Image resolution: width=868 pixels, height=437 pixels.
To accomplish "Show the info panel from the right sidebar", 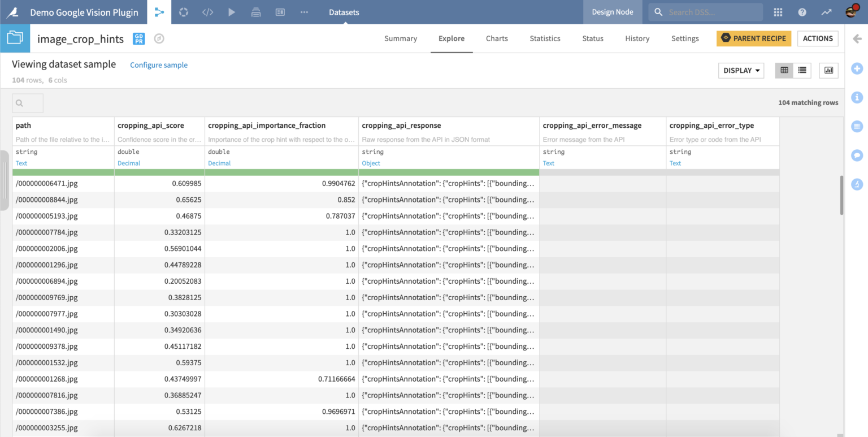I will tap(857, 97).
